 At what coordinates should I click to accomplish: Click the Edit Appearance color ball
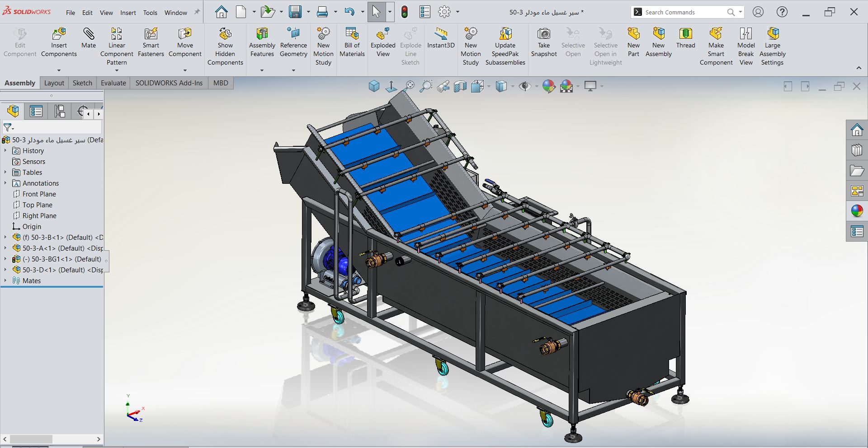click(548, 86)
